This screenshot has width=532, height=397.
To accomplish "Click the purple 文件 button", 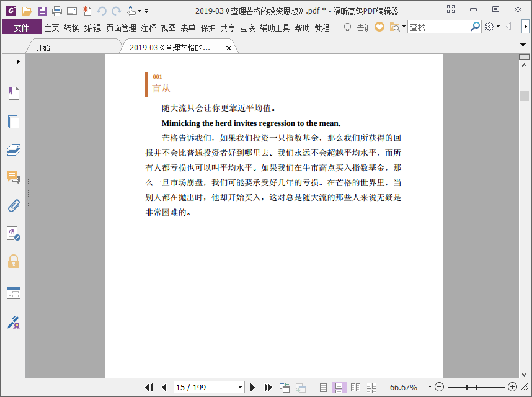I will (x=22, y=28).
